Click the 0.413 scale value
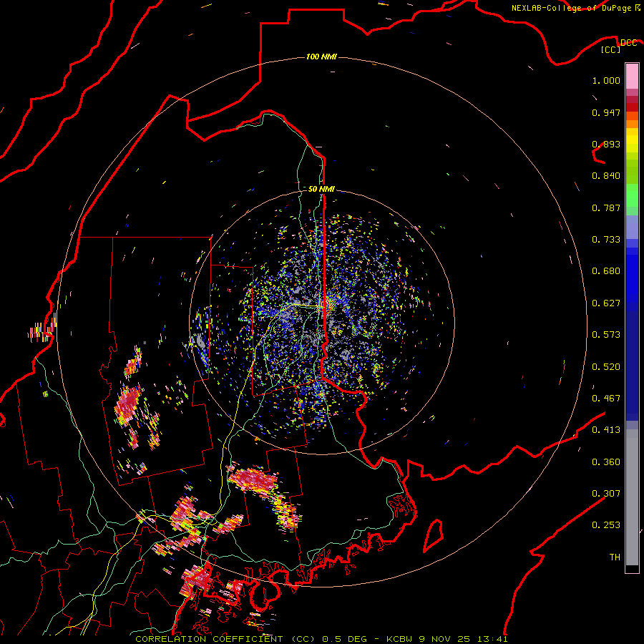 (606, 430)
